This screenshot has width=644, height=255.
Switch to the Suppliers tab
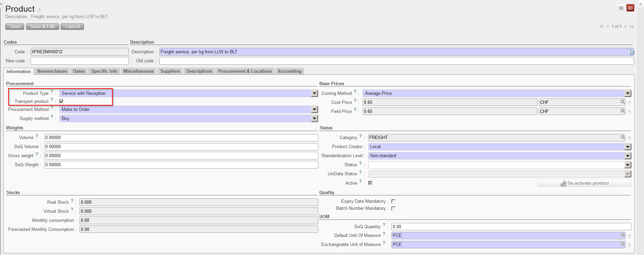170,71
